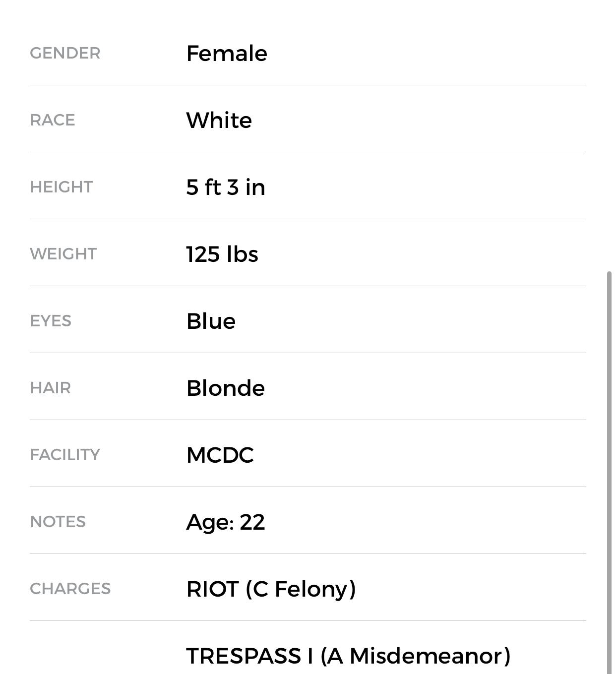Select the Blue eye color value

(211, 321)
